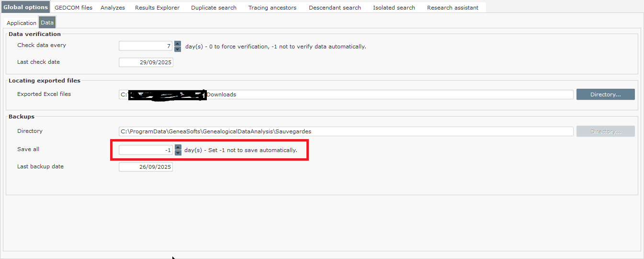Go to the Duplicate search tab
The height and width of the screenshot is (259, 644).
click(x=214, y=8)
